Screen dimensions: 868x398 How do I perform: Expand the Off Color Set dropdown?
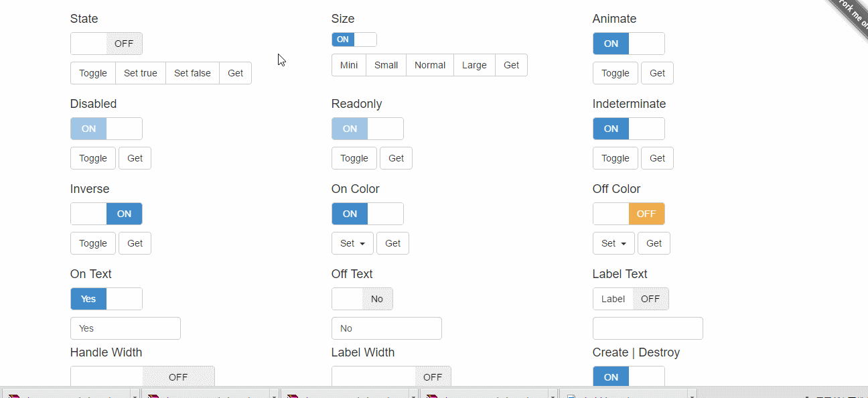pos(613,243)
